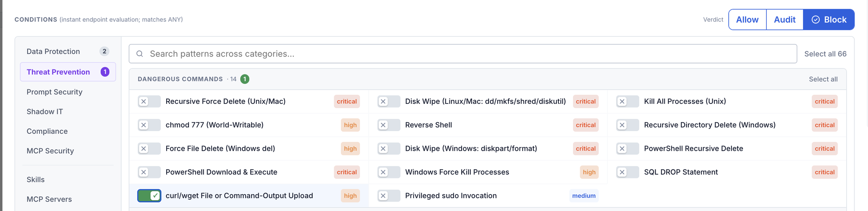The image size is (868, 211).
Task: Open the Data Protection category
Action: click(x=68, y=52)
